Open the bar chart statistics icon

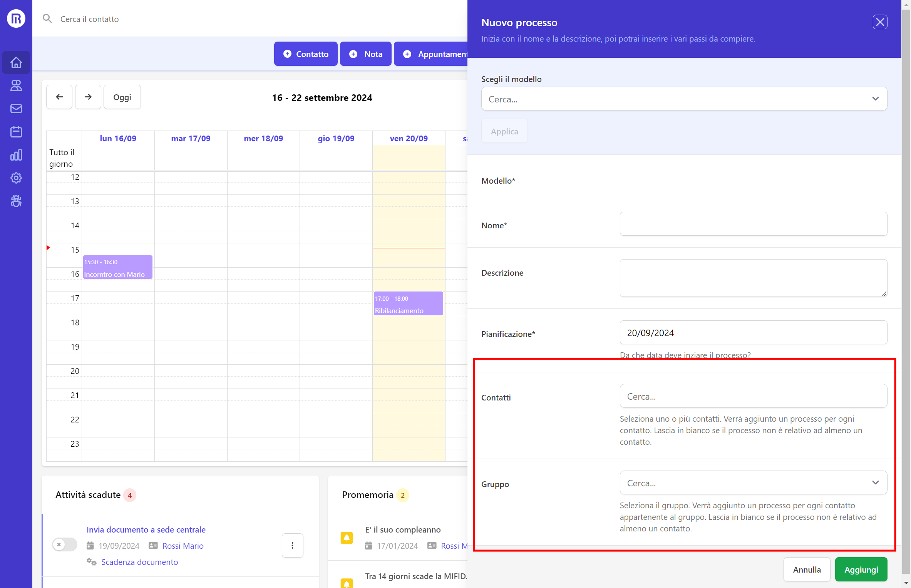(16, 155)
